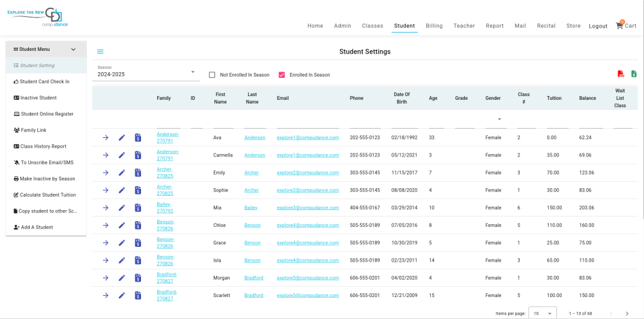The image size is (644, 319).
Task: Open the Teacher tab
Action: coord(464,26)
